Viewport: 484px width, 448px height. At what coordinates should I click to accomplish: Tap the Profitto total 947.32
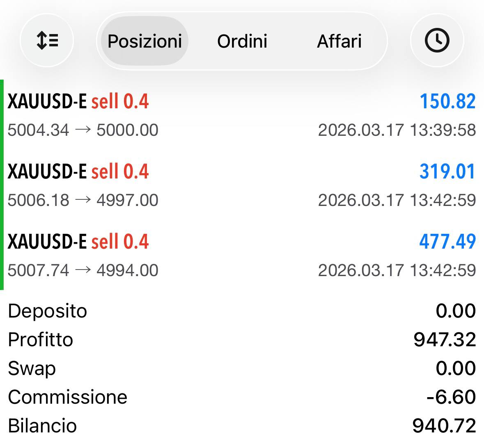[x=445, y=340]
